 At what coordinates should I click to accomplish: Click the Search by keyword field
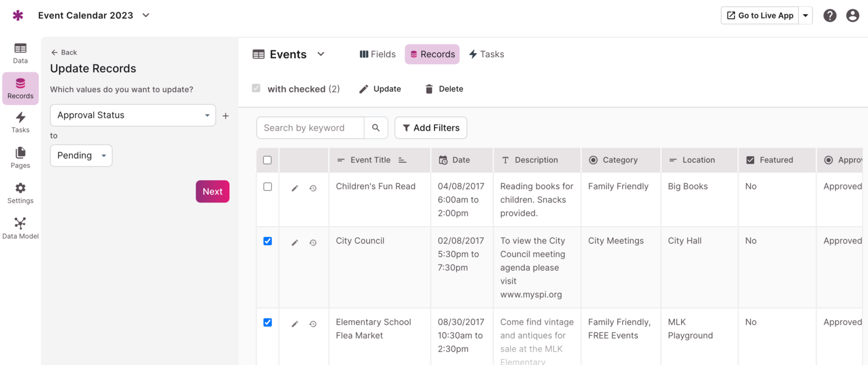[310, 128]
